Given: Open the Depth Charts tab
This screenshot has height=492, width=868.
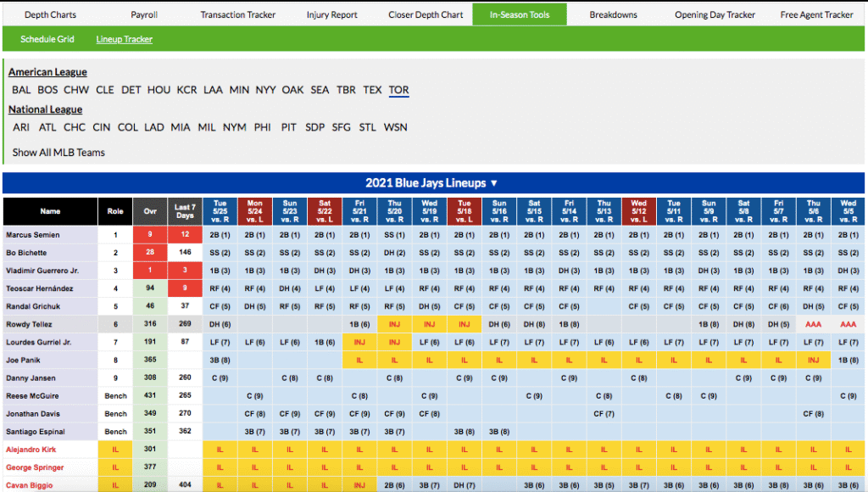Looking at the screenshot, I should (50, 14).
